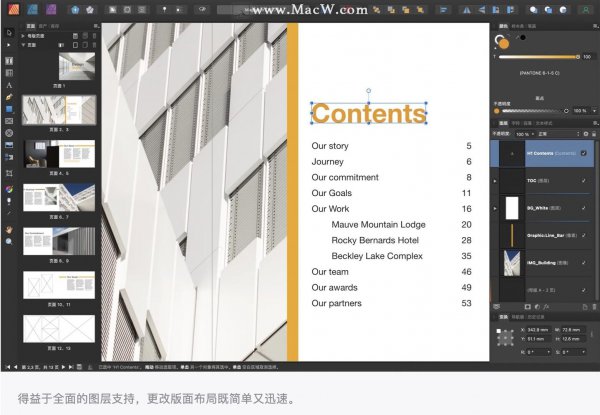Select the Zoom magnifier tool
Screen dimensions: 600x415
(x=9, y=241)
